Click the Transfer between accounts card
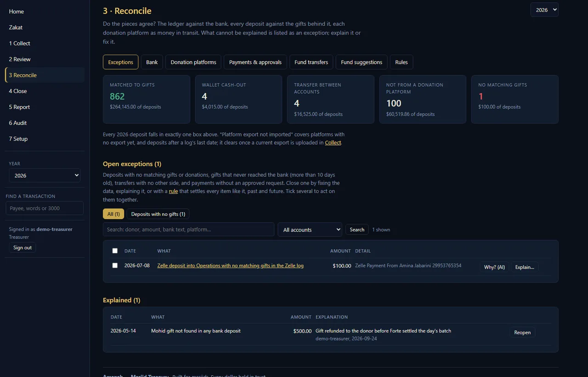This screenshot has width=588, height=377. [331, 99]
